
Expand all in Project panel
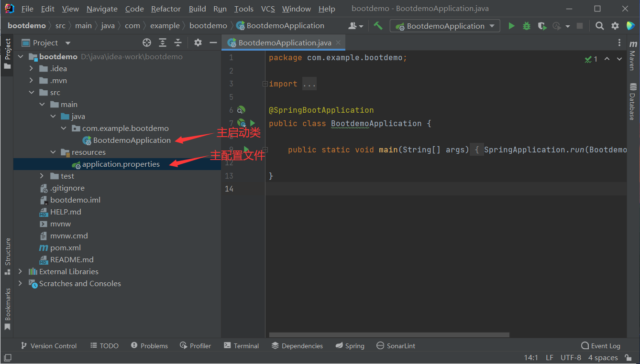click(x=163, y=43)
